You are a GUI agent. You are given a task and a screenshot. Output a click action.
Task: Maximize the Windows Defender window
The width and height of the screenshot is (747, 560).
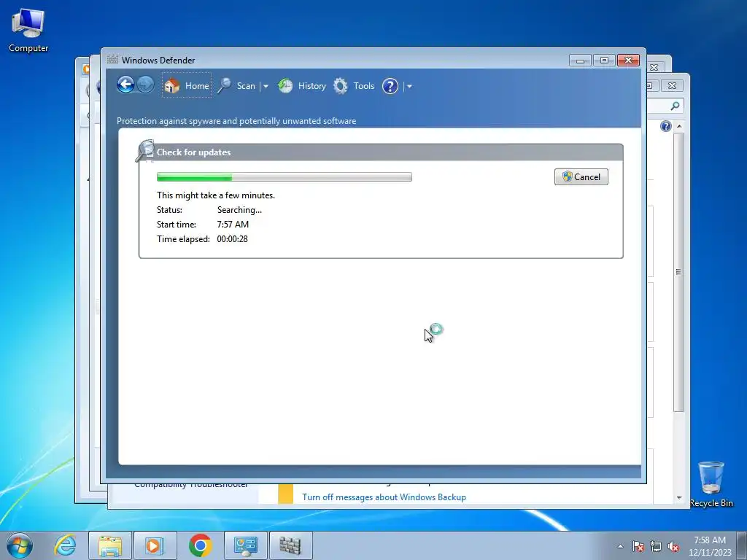pyautogui.click(x=604, y=60)
